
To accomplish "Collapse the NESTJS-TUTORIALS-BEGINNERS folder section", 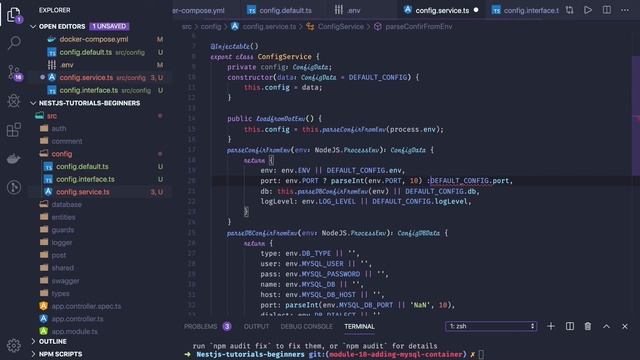I will point(33,103).
